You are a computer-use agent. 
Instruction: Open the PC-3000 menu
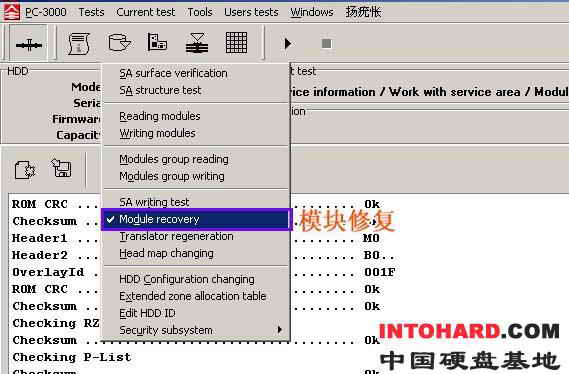click(x=46, y=12)
